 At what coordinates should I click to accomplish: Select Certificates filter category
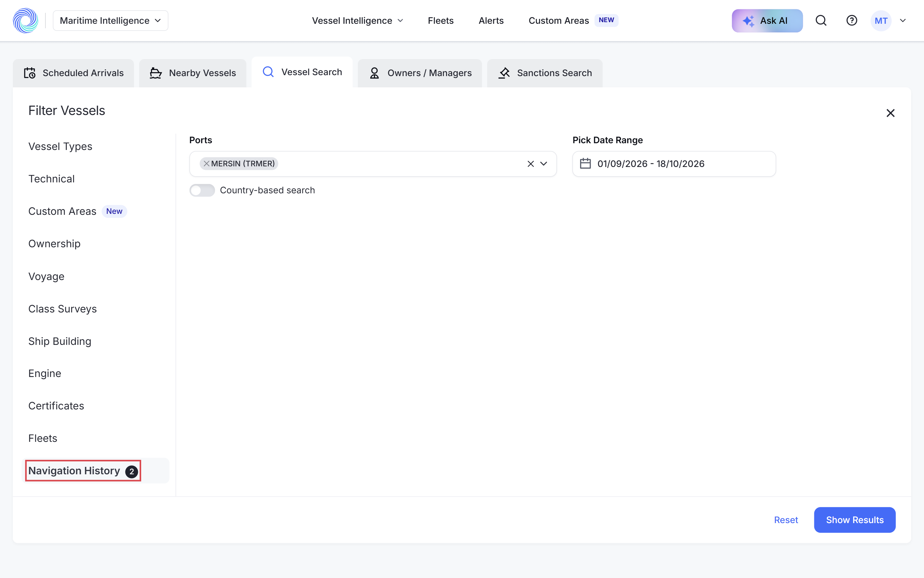point(56,406)
